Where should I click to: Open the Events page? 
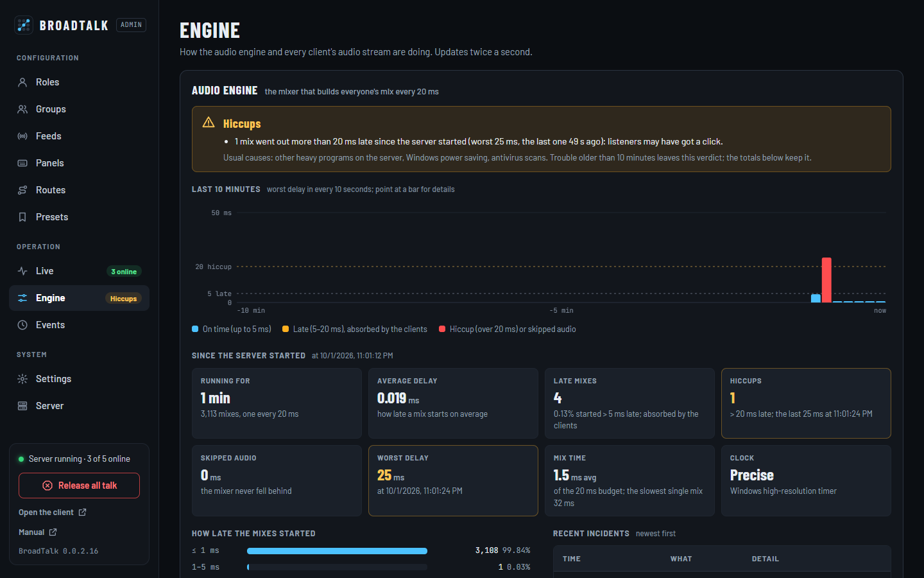(80, 325)
